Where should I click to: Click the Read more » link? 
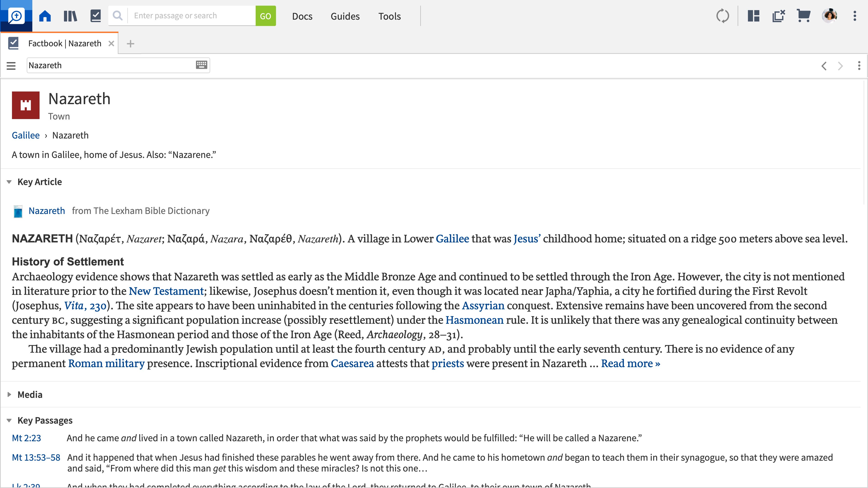pyautogui.click(x=631, y=364)
